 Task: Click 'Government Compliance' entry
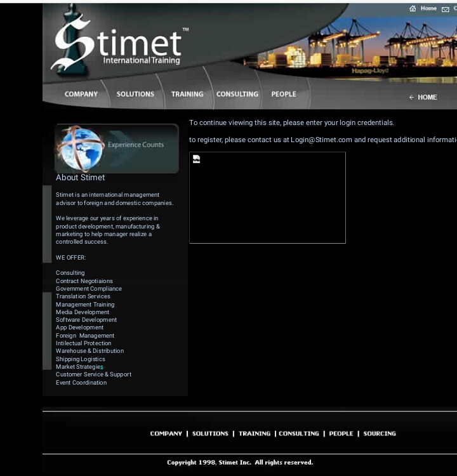pos(89,289)
